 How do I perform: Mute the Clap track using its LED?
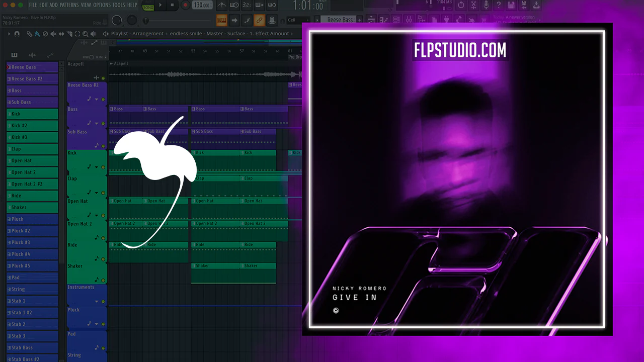coord(103,193)
